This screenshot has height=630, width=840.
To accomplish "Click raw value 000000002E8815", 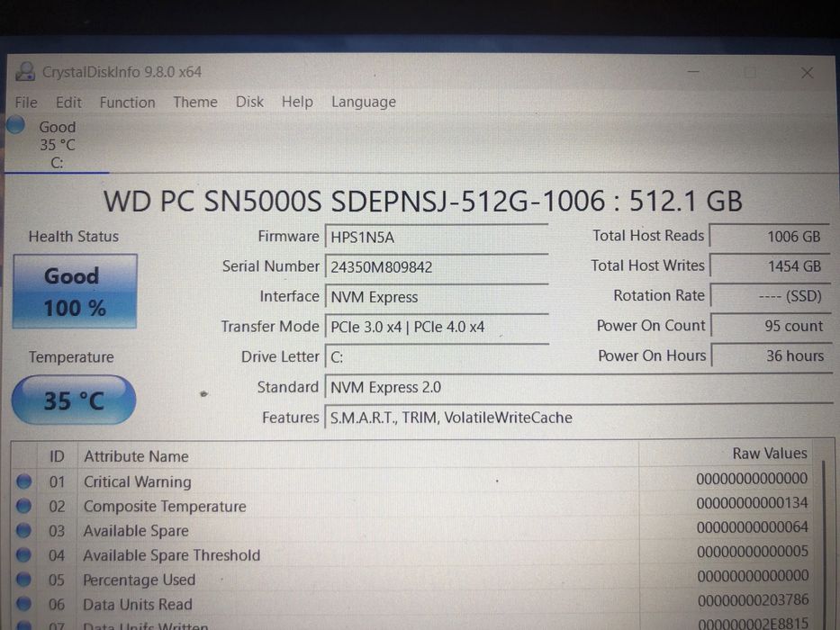I will (x=754, y=624).
